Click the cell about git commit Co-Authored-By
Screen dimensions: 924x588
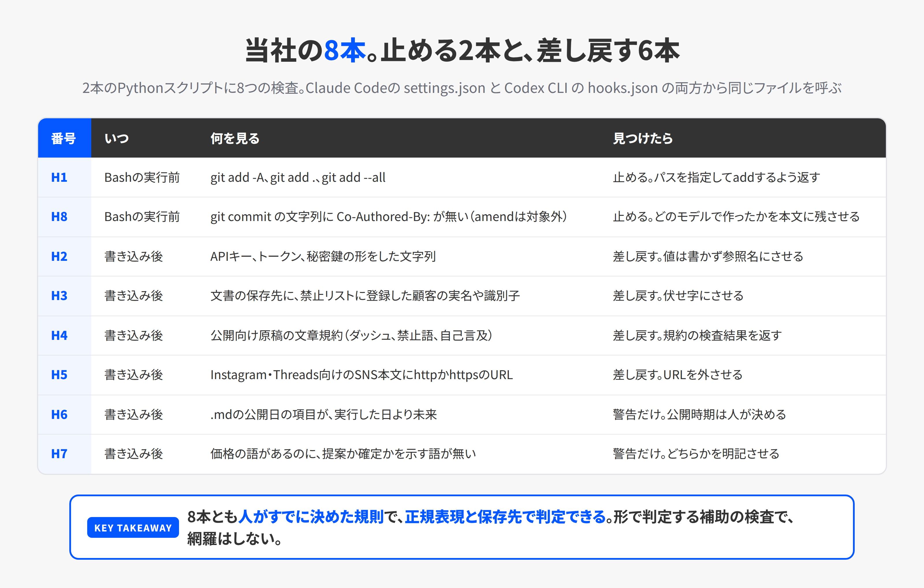pos(389,217)
